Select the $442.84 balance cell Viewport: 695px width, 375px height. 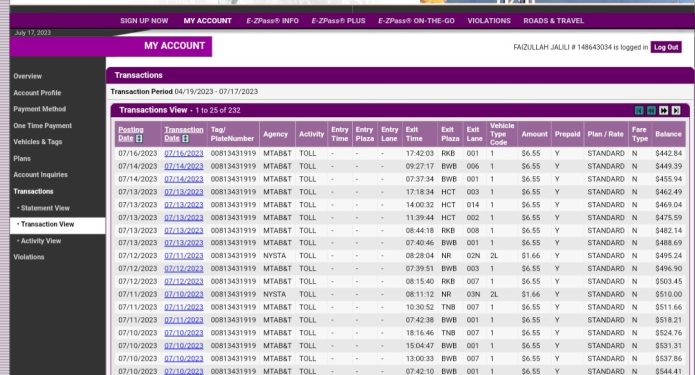(668, 153)
